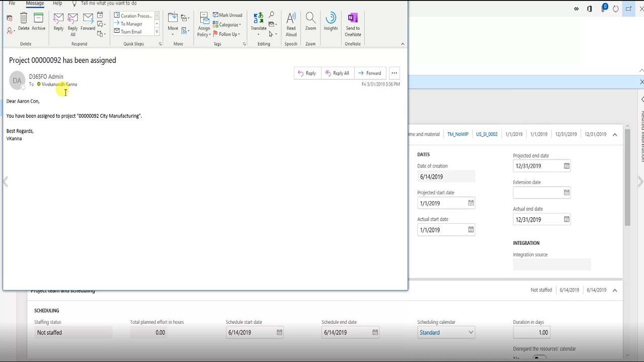Open the Projected start date calendar picker
Image resolution: width=644 pixels, height=362 pixels.
click(x=471, y=203)
